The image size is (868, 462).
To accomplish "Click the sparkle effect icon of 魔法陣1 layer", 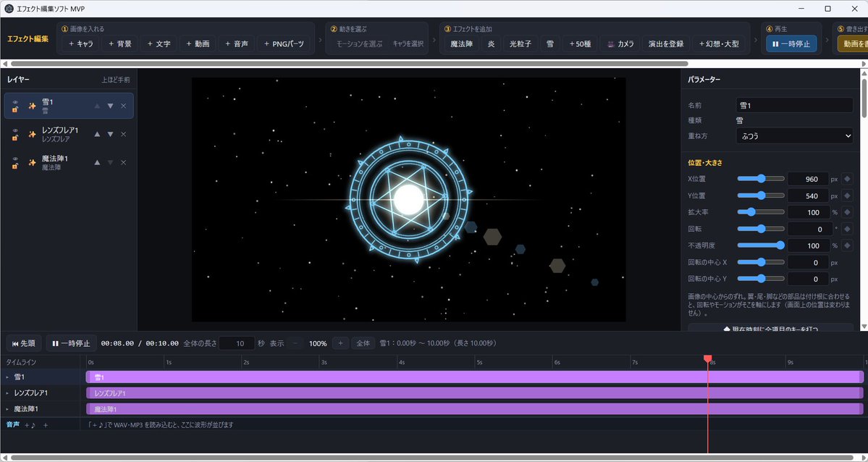I will [32, 162].
